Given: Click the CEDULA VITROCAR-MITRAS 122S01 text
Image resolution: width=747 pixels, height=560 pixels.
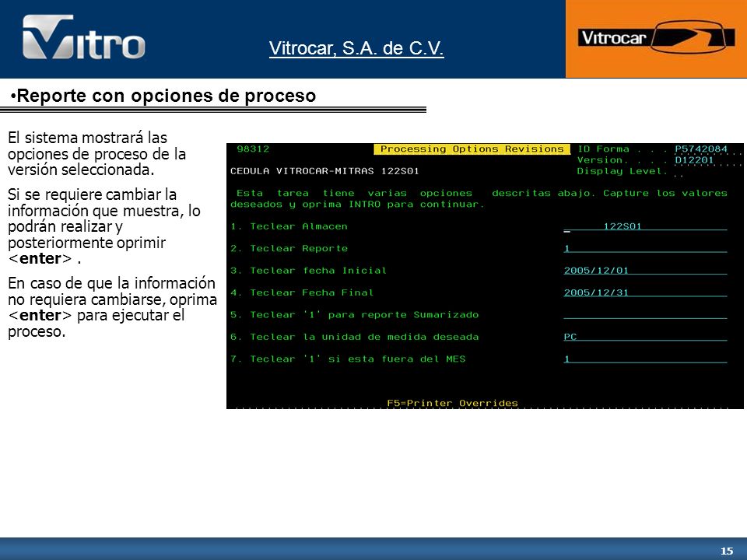Looking at the screenshot, I should pyautogui.click(x=324, y=171).
